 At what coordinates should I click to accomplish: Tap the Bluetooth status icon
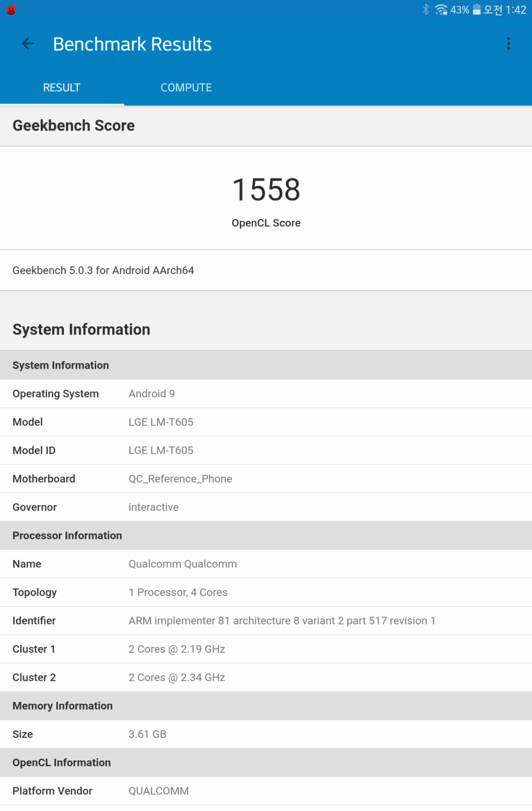coord(426,9)
